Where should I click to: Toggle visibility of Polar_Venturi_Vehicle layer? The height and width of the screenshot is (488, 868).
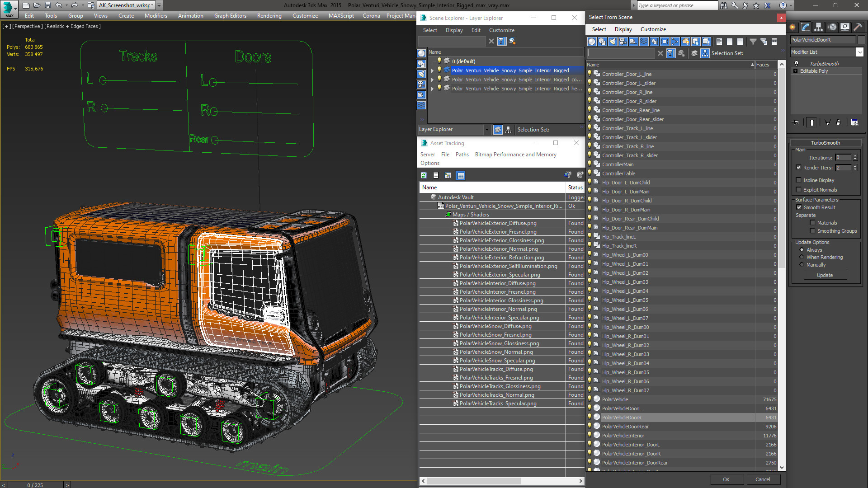point(439,70)
